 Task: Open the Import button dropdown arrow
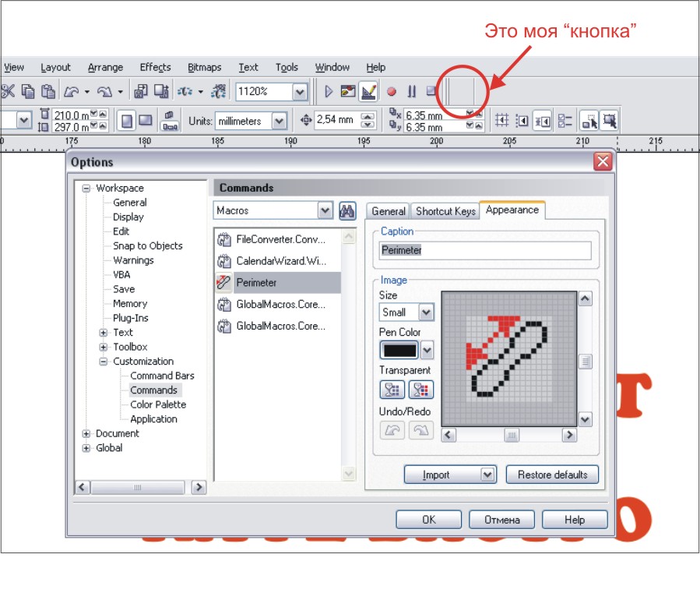coord(487,475)
